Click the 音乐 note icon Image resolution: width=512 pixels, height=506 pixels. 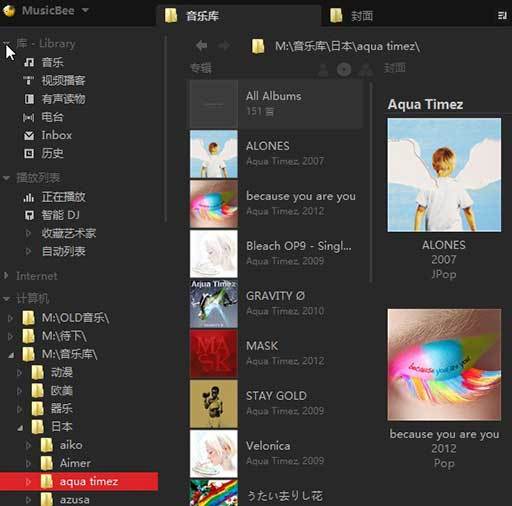29,62
